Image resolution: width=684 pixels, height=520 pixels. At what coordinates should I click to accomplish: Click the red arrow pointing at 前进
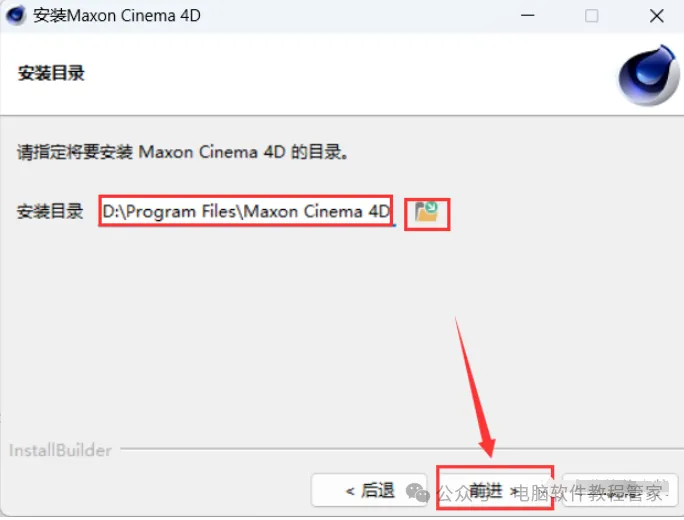pos(475,387)
